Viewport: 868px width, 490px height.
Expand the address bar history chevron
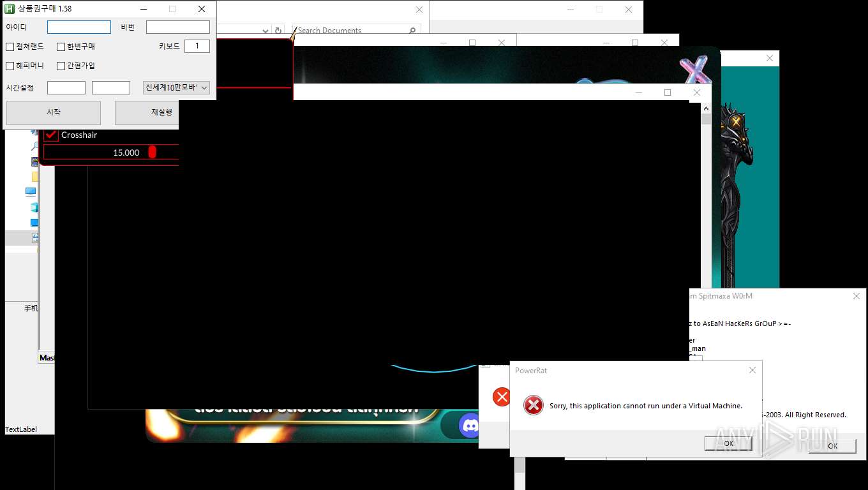pos(266,31)
